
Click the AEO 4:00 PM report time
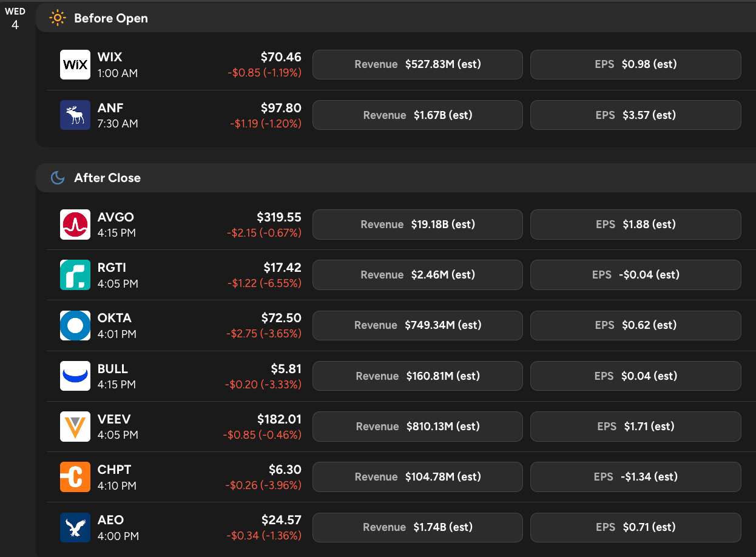(118, 536)
